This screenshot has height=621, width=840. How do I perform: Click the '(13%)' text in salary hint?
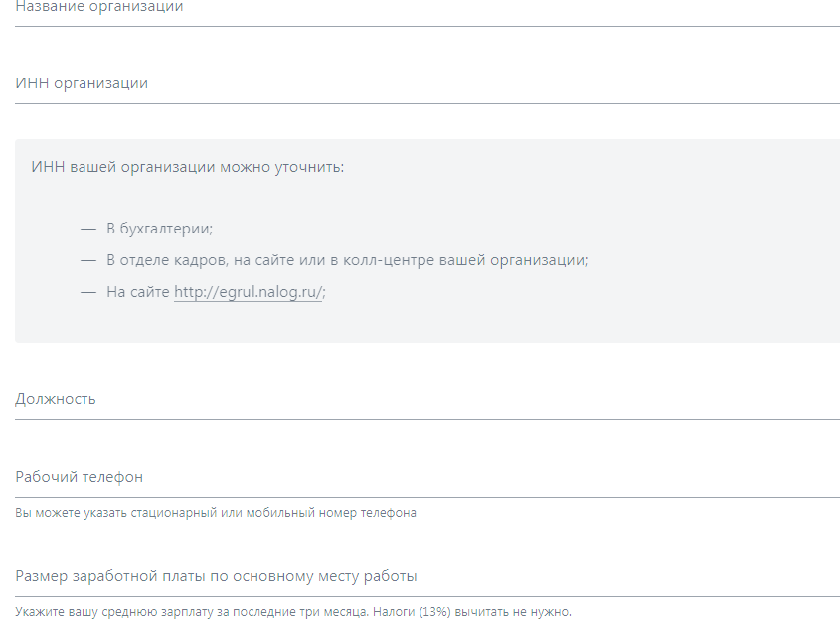point(435,611)
